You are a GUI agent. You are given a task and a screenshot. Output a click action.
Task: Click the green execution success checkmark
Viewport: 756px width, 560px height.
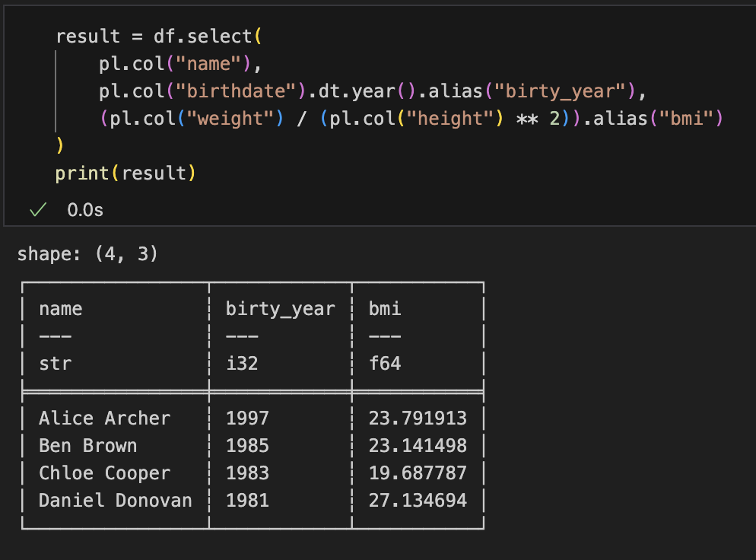pyautogui.click(x=33, y=210)
